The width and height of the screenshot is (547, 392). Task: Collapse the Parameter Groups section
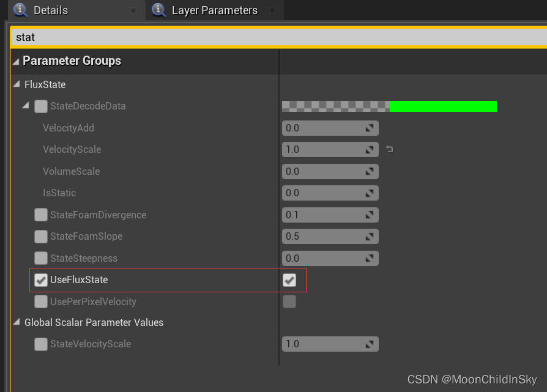click(16, 62)
